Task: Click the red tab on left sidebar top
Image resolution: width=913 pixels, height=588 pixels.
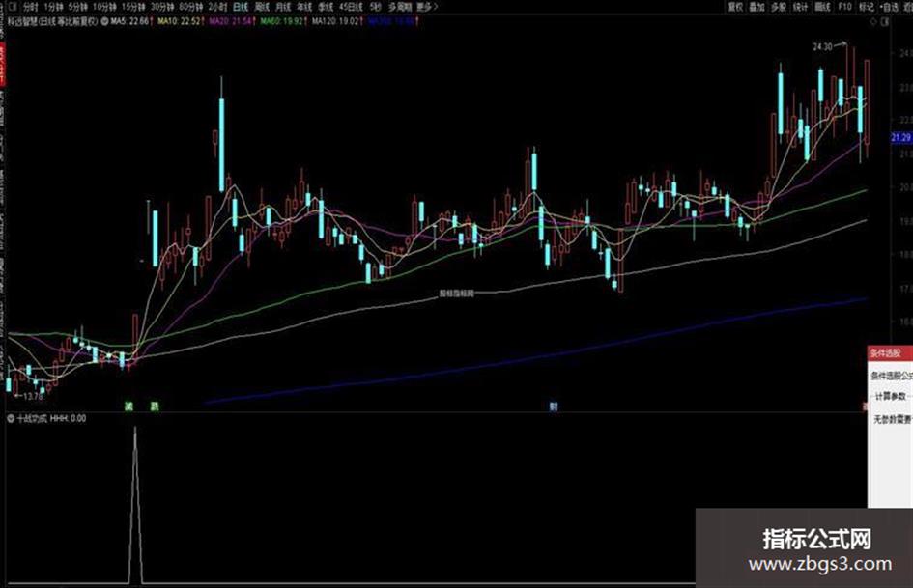Action: point(2,64)
